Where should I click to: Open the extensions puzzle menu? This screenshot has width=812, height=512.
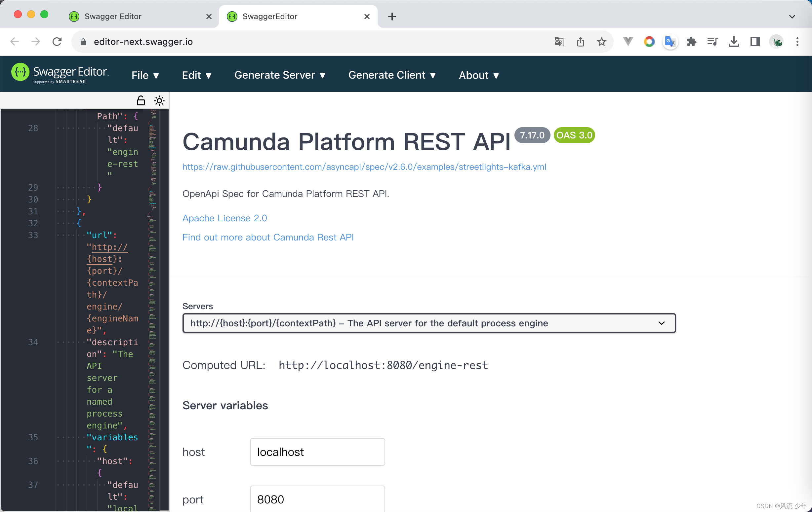point(691,41)
